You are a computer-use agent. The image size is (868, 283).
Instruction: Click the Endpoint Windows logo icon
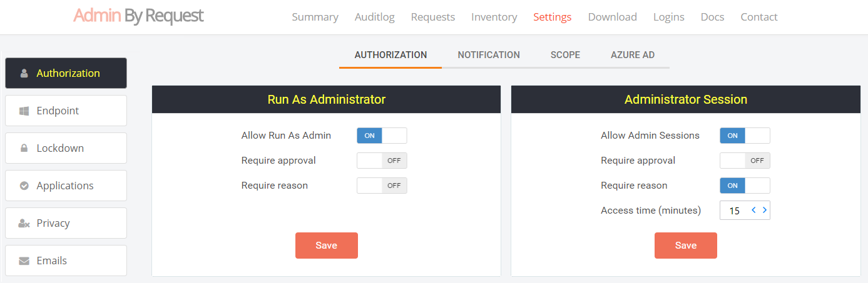(24, 111)
